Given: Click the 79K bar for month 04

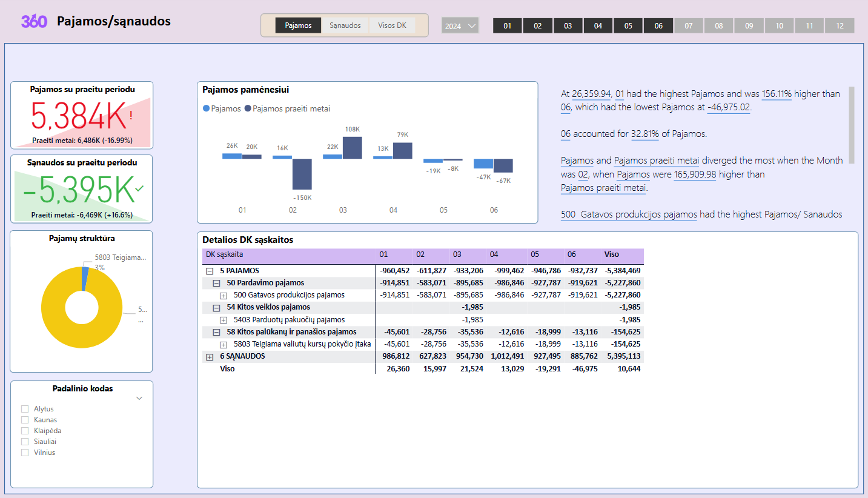Looking at the screenshot, I should pos(403,151).
